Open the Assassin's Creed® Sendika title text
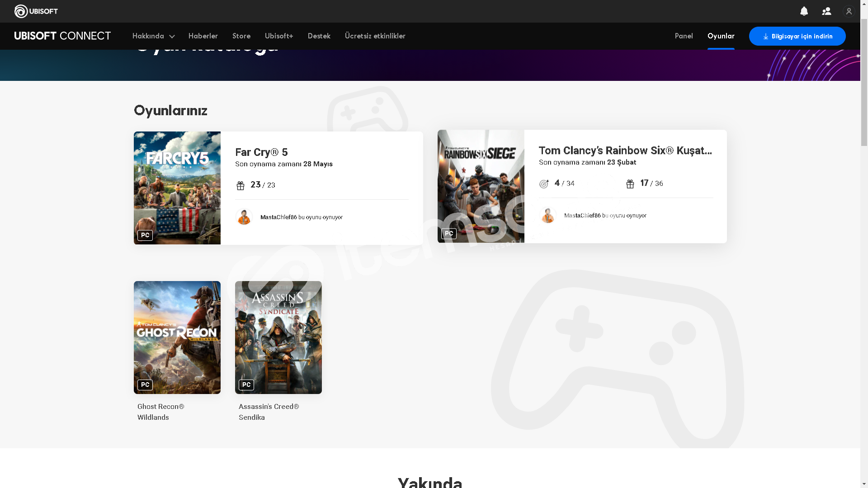 [269, 412]
